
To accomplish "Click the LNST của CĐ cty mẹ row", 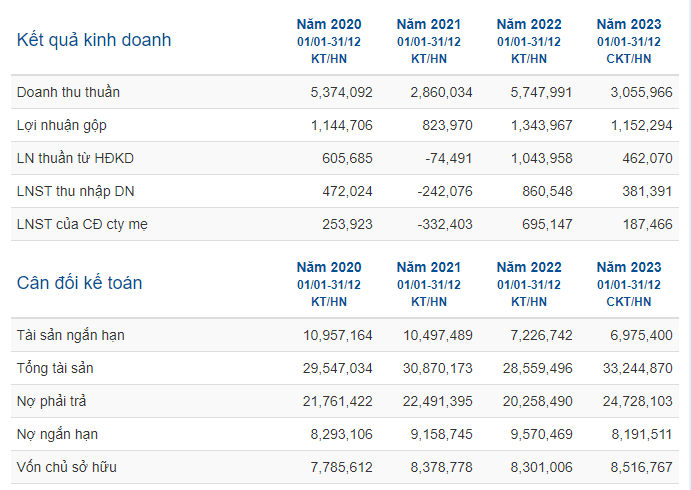I will coord(345,224).
